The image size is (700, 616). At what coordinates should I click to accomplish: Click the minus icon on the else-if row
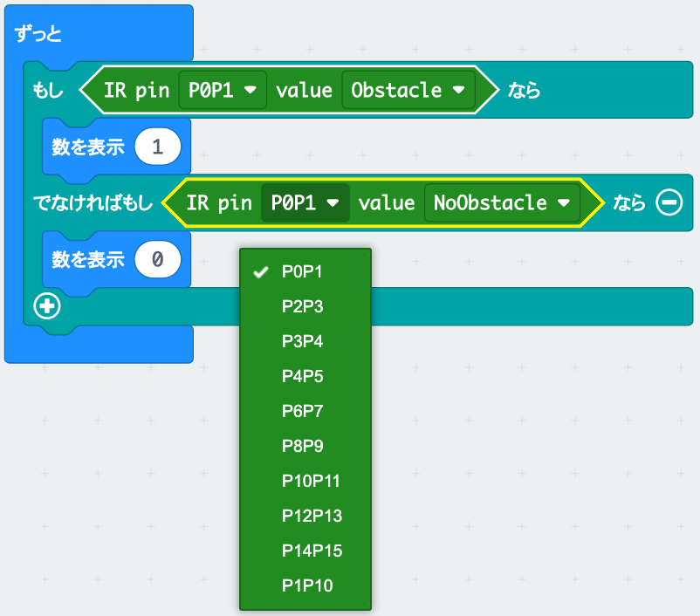[x=669, y=202]
